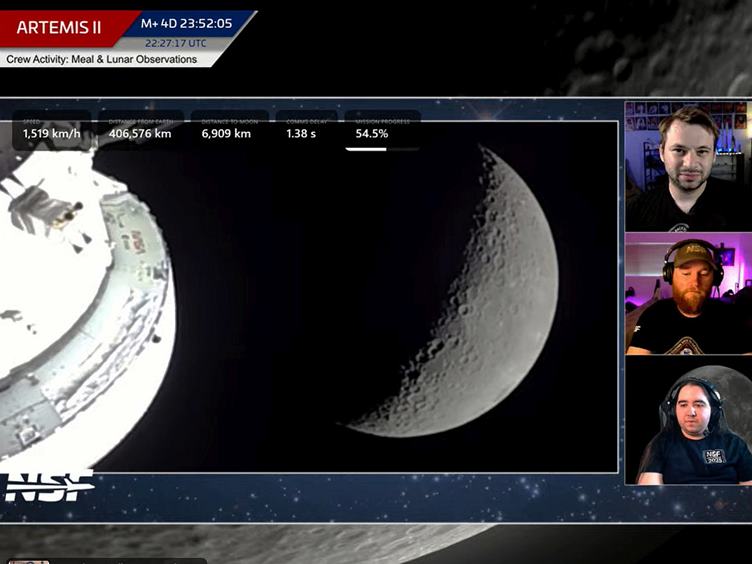Select the middle host webcam with cap

pos(687,294)
